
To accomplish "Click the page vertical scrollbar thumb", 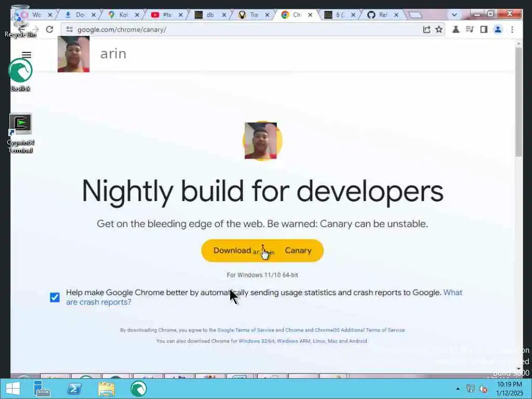I will click(519, 102).
